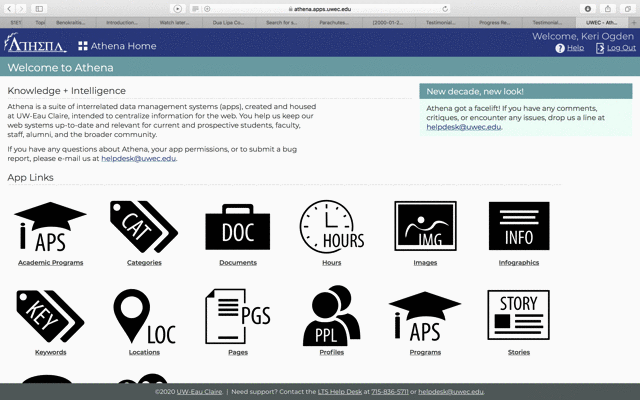Open the LOC map pin icon

coord(144,316)
